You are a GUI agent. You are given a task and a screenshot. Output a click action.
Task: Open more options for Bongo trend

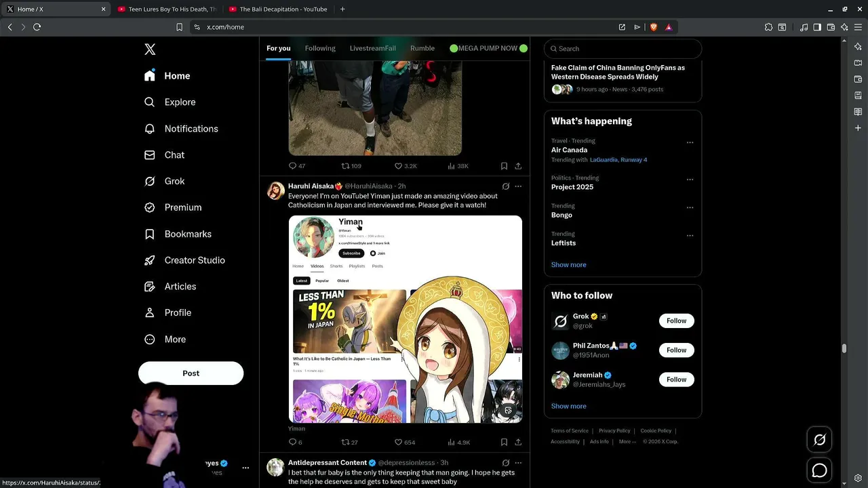(690, 207)
